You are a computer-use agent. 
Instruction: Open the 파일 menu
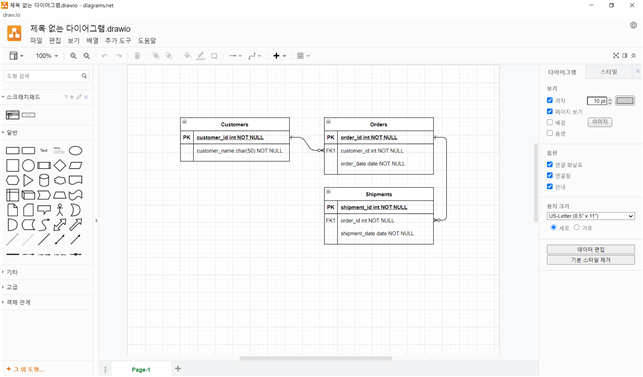pos(36,41)
